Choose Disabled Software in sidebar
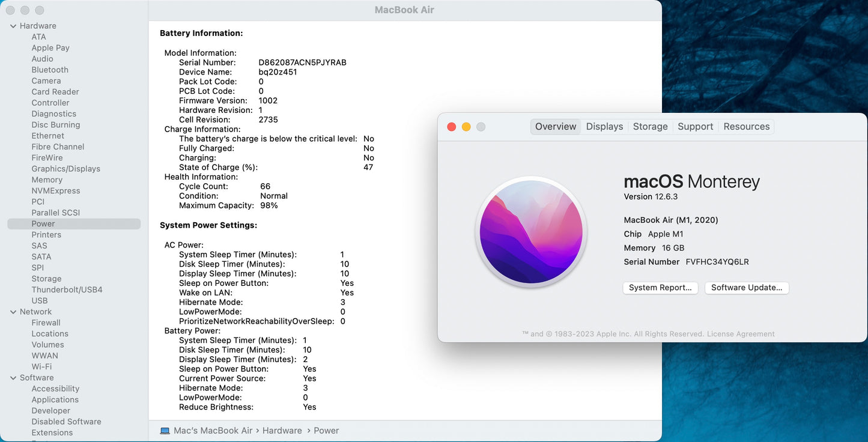The height and width of the screenshot is (442, 868). point(66,422)
